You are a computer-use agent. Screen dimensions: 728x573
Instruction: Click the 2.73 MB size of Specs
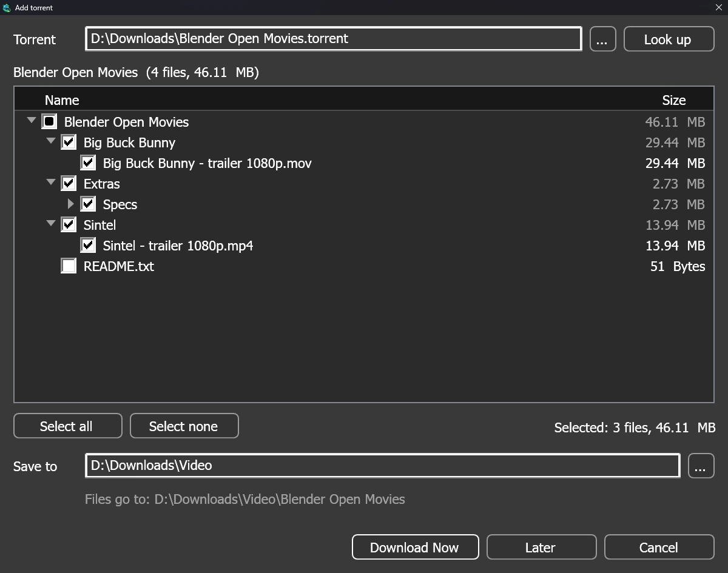click(679, 204)
